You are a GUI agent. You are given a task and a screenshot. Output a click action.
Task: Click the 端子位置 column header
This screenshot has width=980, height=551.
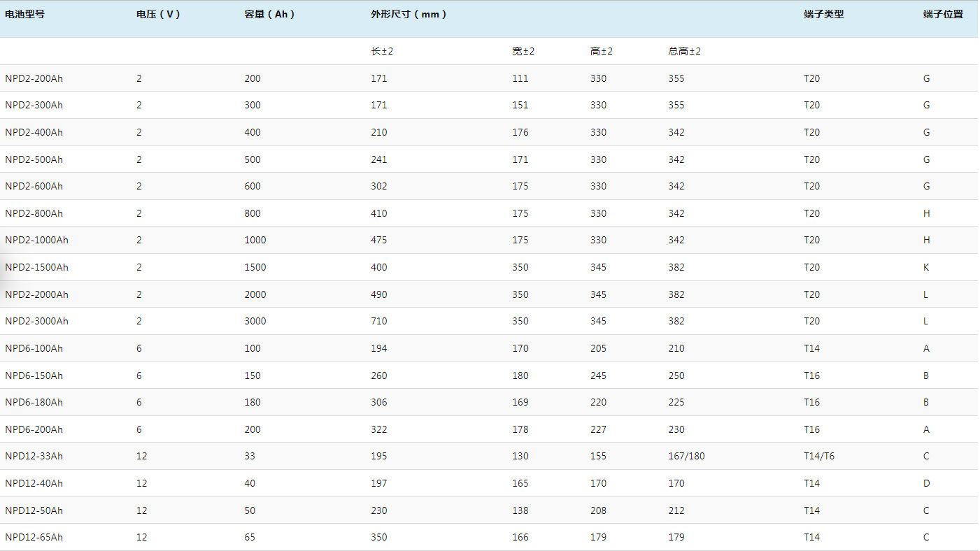coord(942,14)
